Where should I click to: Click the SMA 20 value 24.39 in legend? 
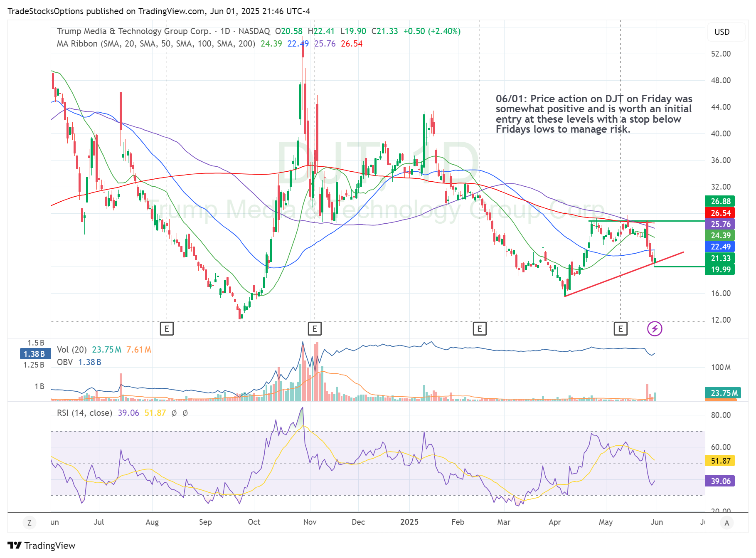pos(271,44)
